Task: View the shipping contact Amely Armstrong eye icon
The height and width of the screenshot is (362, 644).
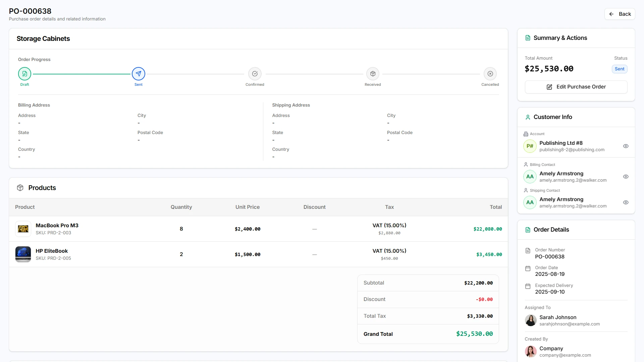Action: [x=626, y=202]
